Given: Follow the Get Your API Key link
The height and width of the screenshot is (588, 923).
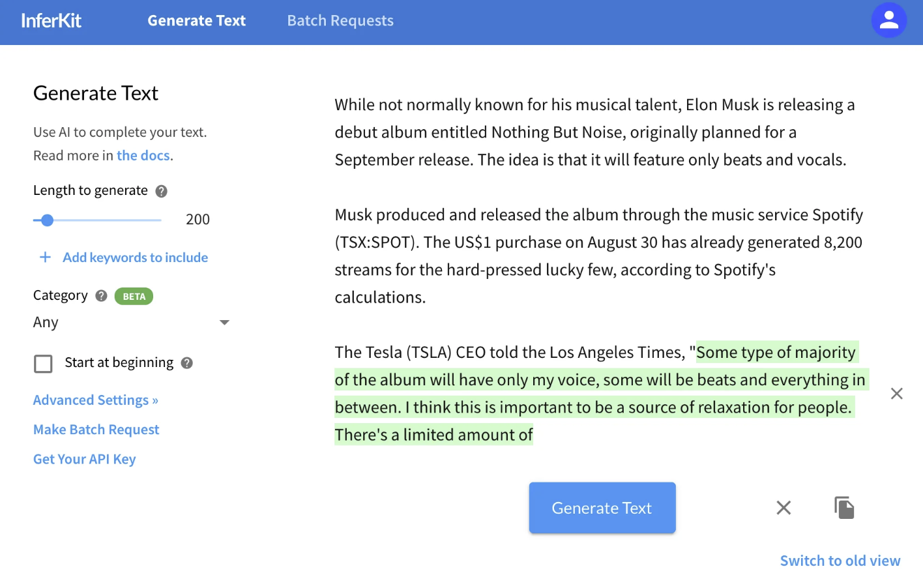Looking at the screenshot, I should coord(85,460).
